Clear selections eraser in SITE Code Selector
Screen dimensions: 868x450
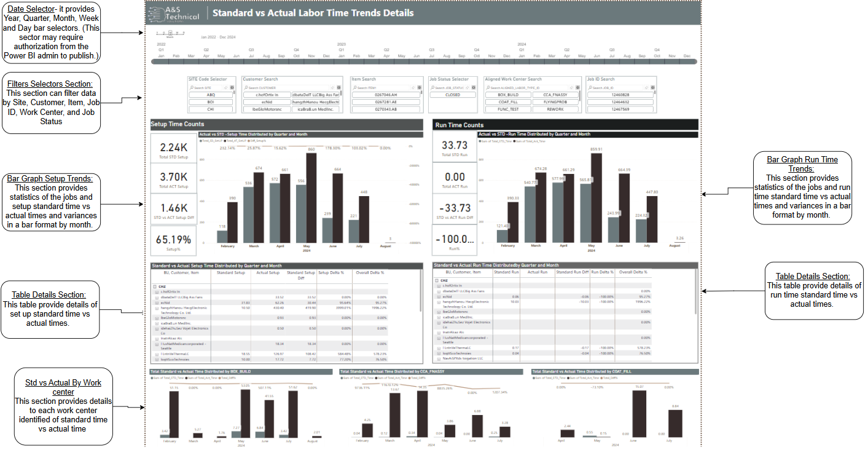pos(225,88)
